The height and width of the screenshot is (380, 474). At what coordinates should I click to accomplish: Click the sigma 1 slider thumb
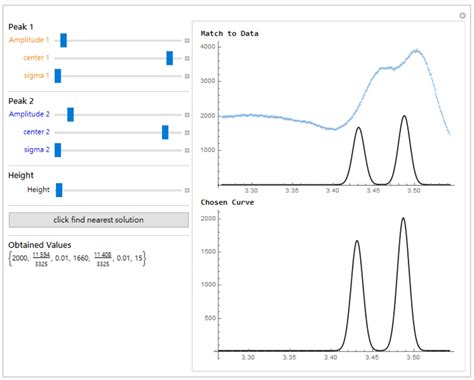coord(58,76)
